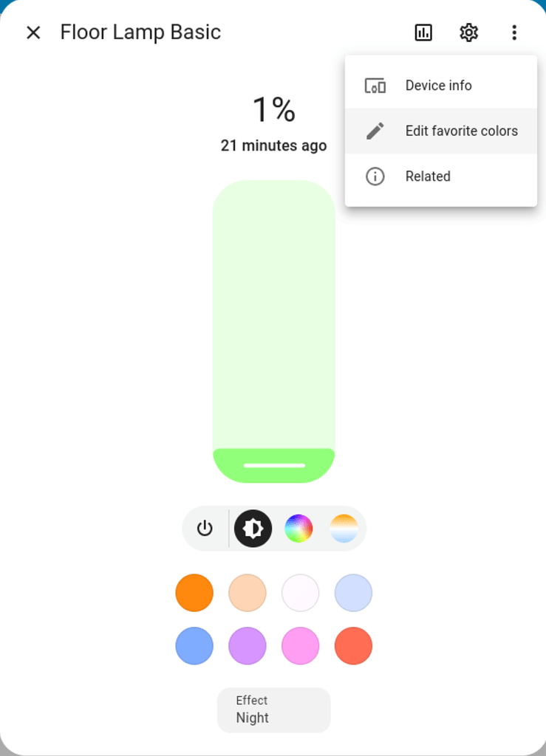Select the orange favorite color swatch
The height and width of the screenshot is (756, 546).
(194, 593)
